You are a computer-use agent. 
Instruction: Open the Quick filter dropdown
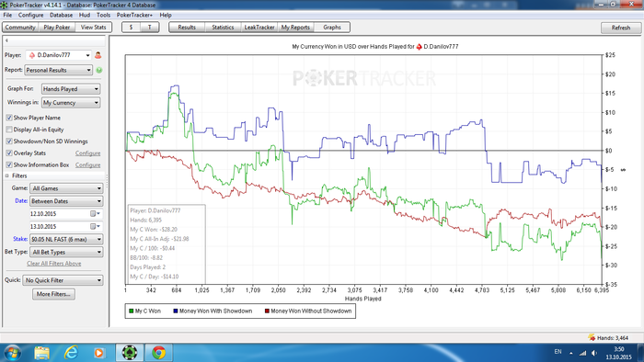point(63,280)
